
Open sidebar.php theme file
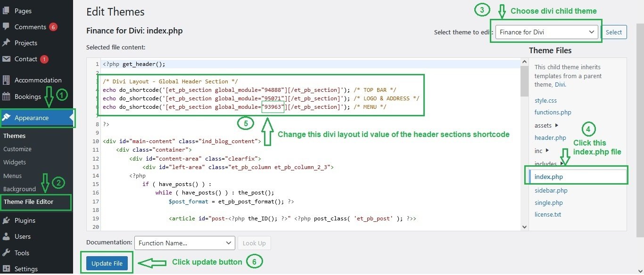pos(551,191)
